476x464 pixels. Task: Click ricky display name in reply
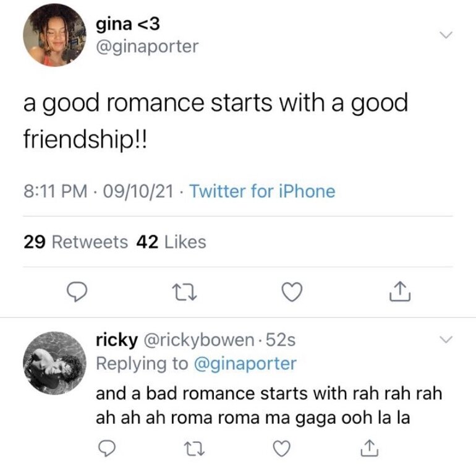pos(116,340)
